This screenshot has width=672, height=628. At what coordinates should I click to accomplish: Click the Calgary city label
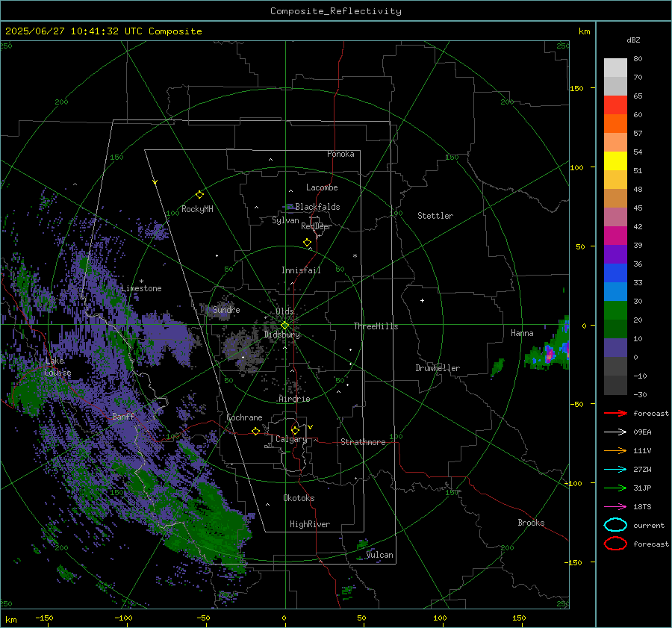291,439
